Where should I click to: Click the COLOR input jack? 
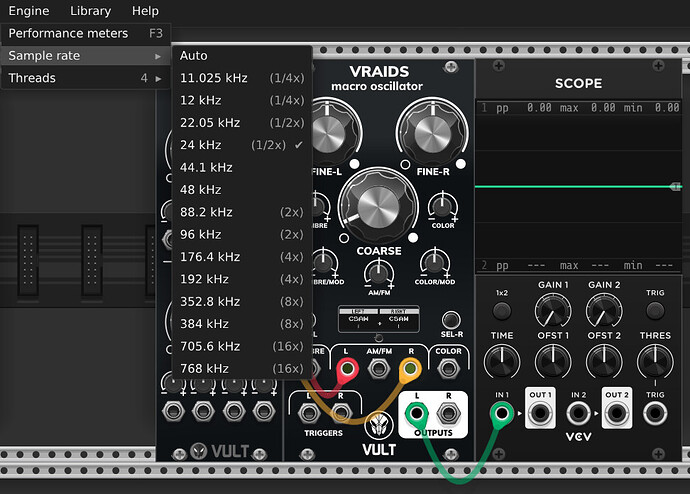coord(448,368)
